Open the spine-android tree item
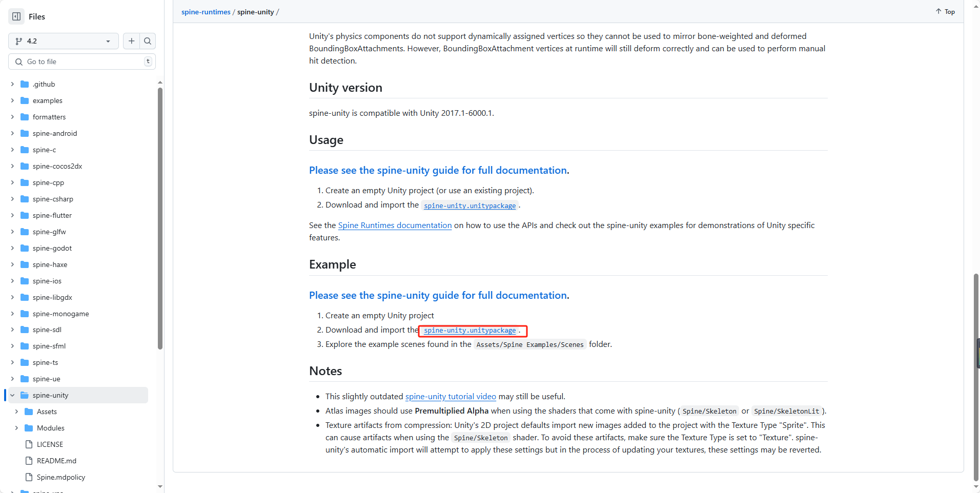This screenshot has width=980, height=493. point(78,133)
